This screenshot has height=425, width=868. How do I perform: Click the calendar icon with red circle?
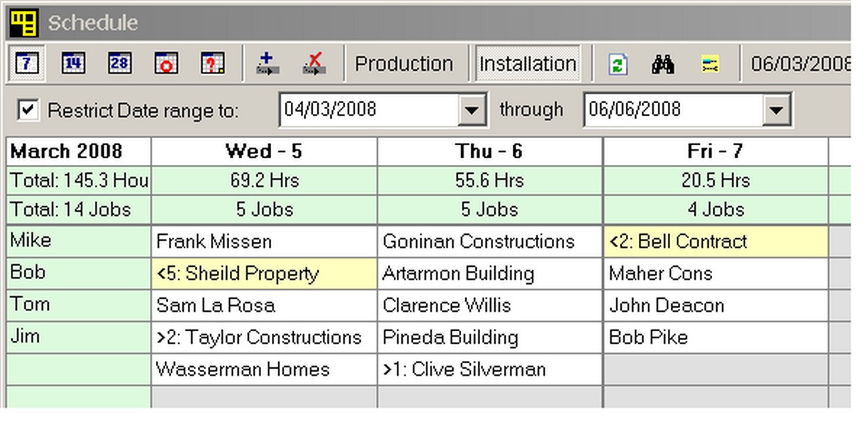pyautogui.click(x=166, y=64)
